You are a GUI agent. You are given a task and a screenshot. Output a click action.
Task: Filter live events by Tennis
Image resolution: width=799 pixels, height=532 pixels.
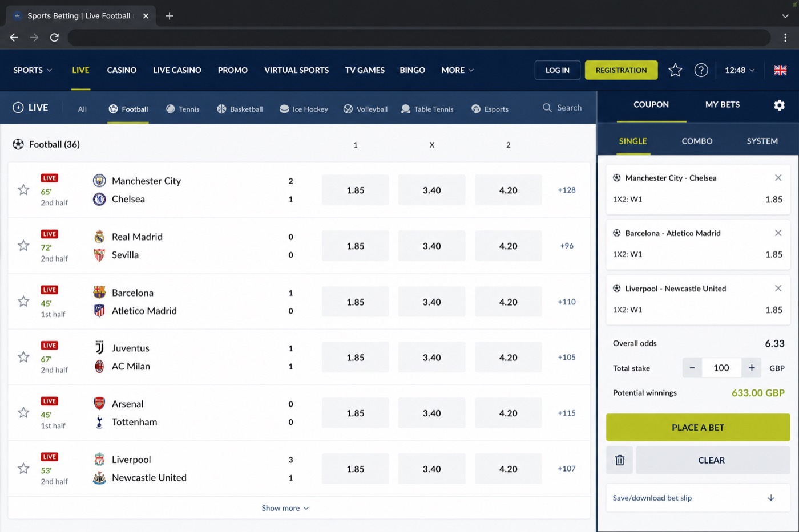pos(183,109)
